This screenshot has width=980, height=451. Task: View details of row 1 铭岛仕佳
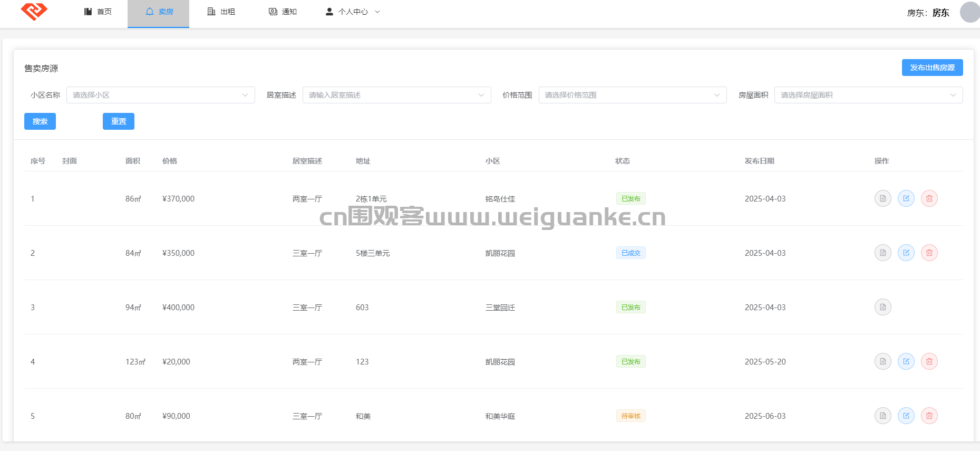pos(883,198)
